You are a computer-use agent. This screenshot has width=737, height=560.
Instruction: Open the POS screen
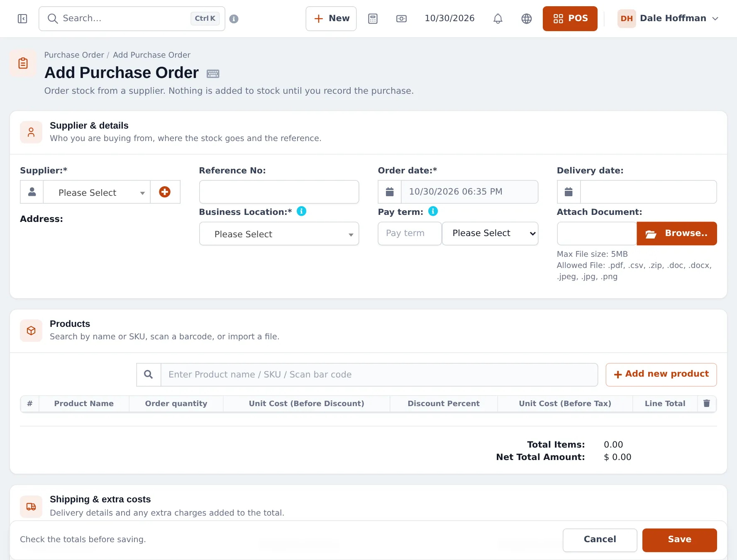click(570, 19)
